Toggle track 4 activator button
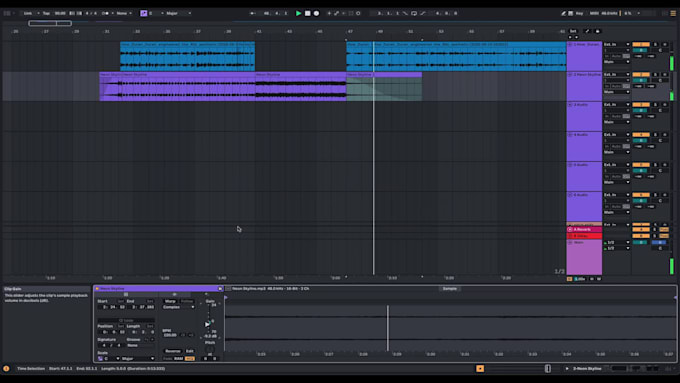 click(x=641, y=135)
